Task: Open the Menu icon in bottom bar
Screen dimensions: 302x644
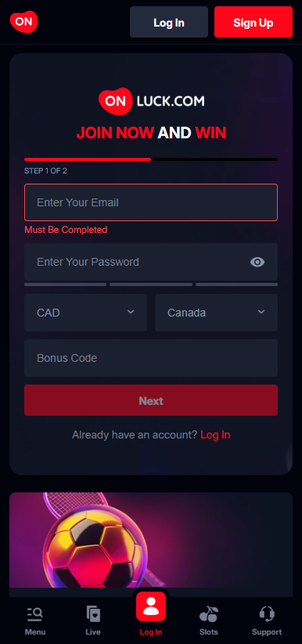Action: tap(35, 614)
